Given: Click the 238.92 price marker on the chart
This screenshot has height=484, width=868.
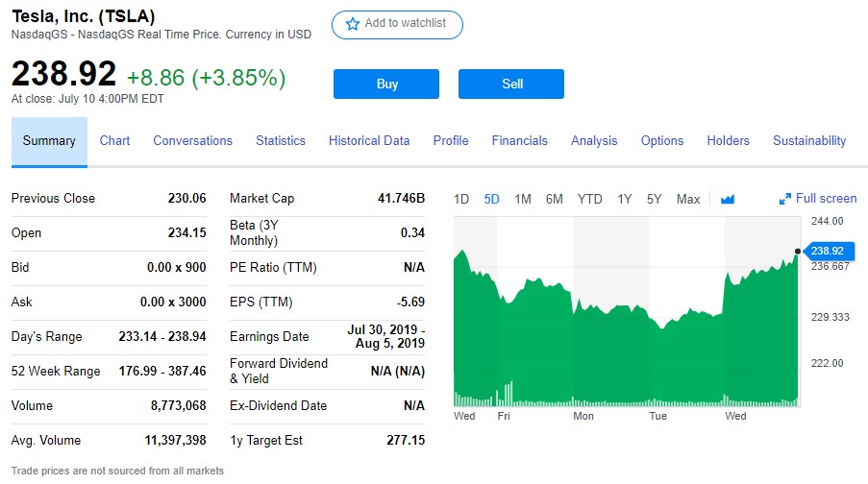Looking at the screenshot, I should tap(827, 252).
